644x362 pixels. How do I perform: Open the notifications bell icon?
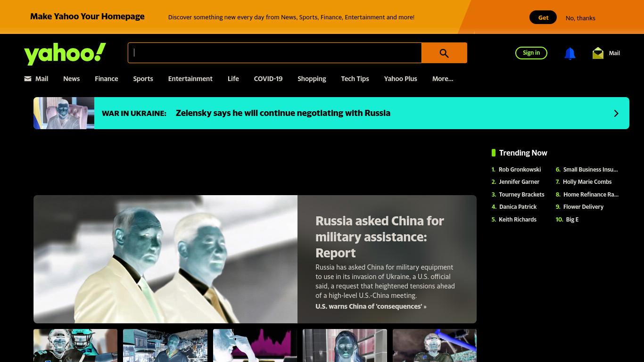coord(570,53)
